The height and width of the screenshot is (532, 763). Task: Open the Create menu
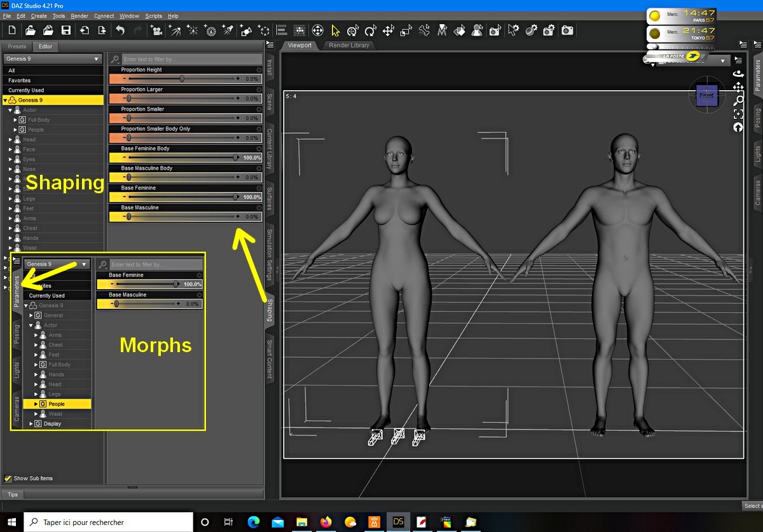click(39, 16)
